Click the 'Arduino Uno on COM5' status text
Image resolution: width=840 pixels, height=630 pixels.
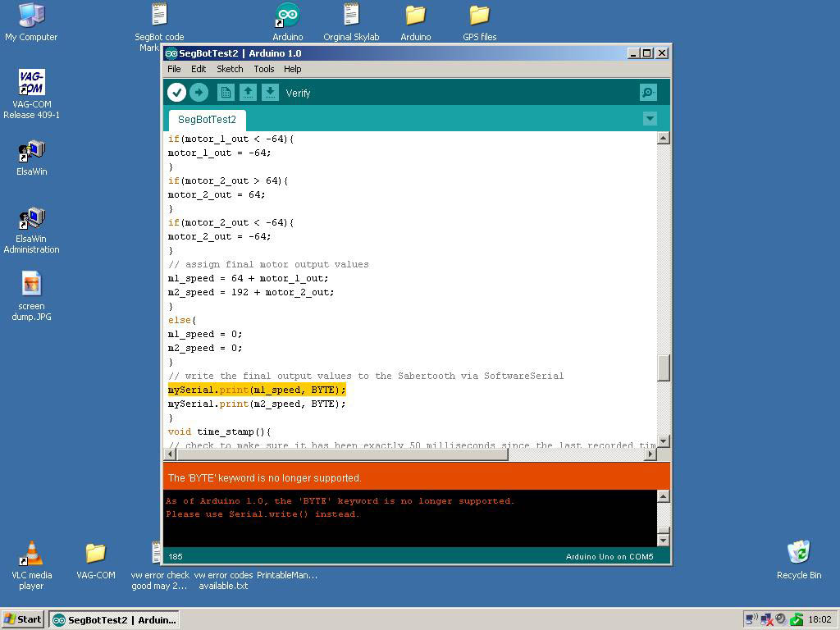609,557
